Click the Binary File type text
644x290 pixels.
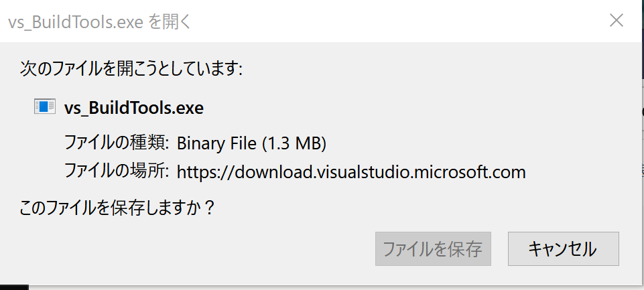click(217, 143)
